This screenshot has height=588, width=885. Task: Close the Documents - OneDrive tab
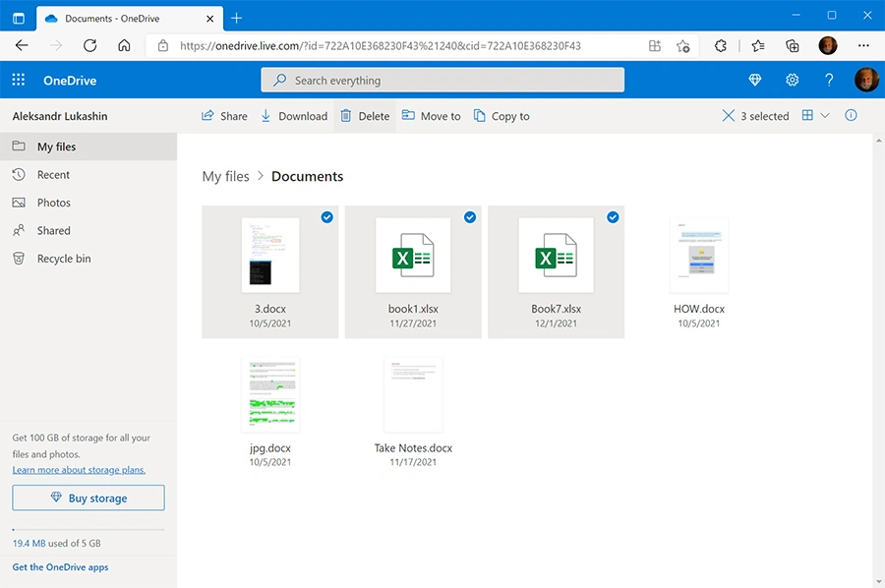tap(210, 19)
